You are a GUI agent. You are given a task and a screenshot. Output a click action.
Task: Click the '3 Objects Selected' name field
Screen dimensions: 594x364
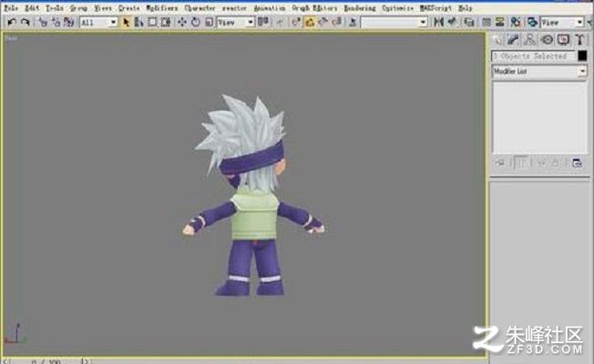coord(533,56)
